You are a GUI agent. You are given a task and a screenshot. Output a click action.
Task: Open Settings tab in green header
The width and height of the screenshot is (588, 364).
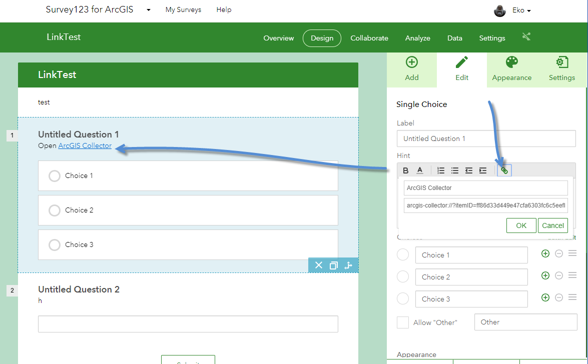click(x=492, y=38)
